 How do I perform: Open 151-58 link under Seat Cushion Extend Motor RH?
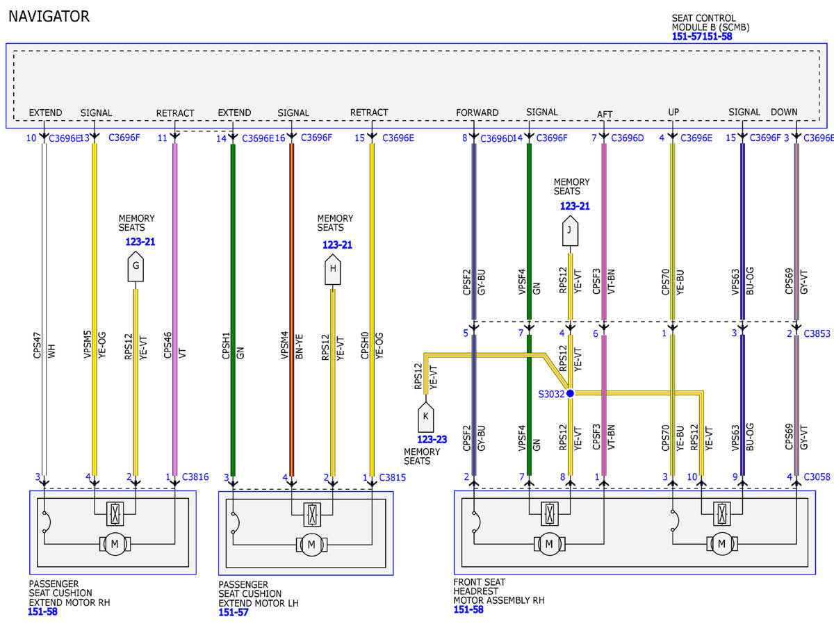coord(43,612)
